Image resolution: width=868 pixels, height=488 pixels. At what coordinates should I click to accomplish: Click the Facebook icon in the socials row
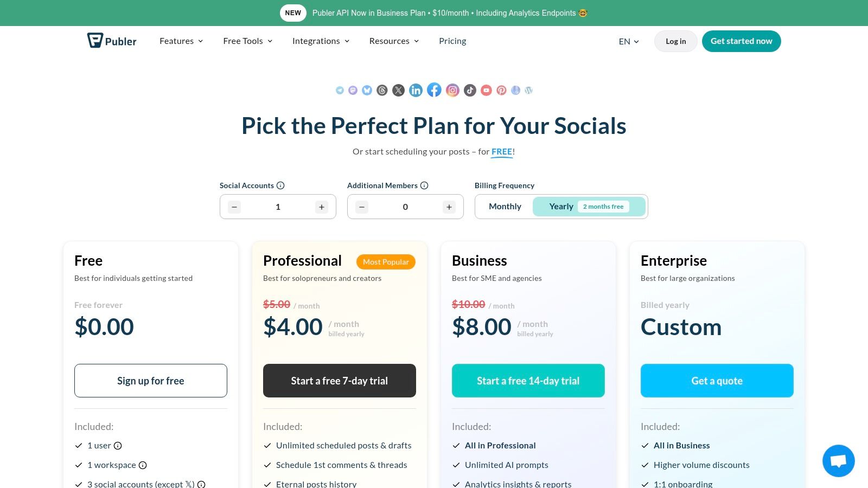pyautogui.click(x=434, y=90)
